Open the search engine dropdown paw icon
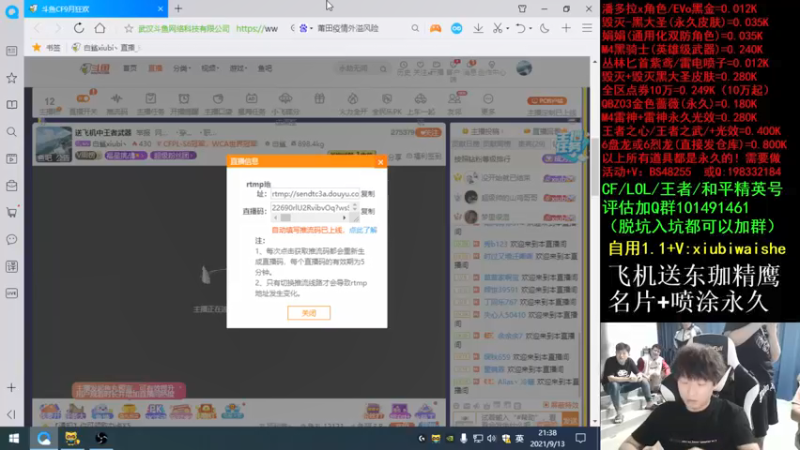The width and height of the screenshot is (800, 450). 305,29
